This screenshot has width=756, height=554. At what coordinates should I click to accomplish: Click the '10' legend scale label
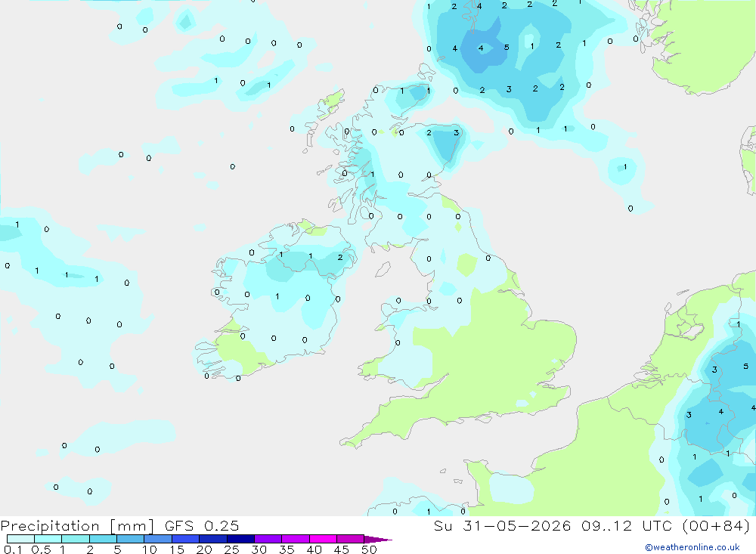pos(150,549)
